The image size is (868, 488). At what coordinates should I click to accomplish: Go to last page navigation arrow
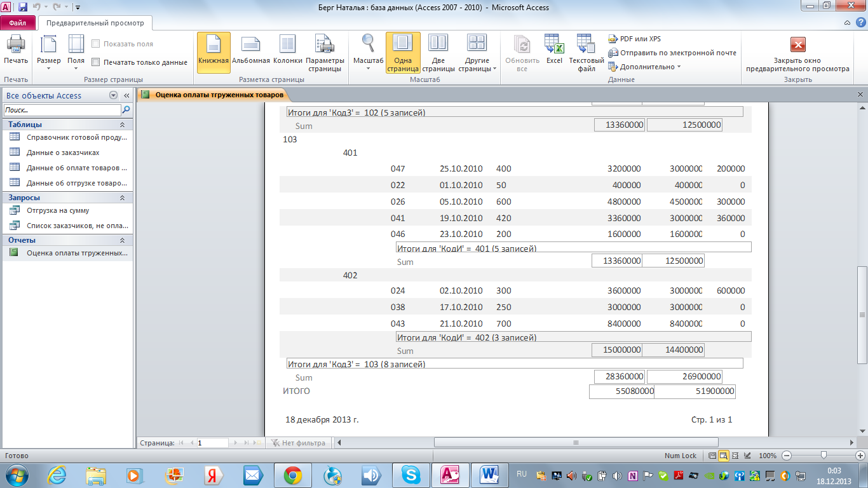pos(248,443)
